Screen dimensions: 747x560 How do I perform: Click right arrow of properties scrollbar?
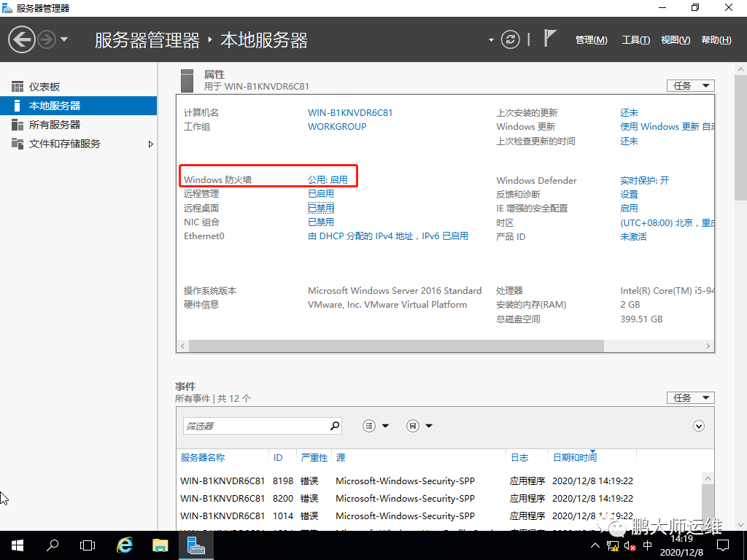(708, 346)
